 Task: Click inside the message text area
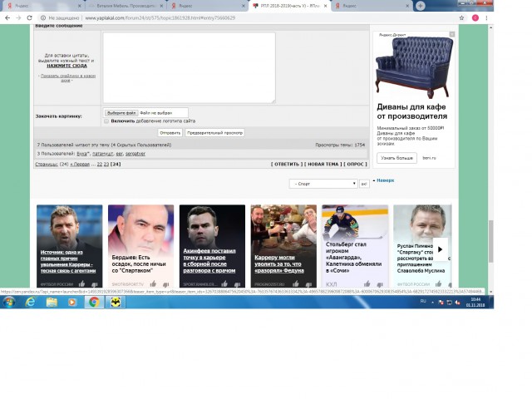tap(190, 67)
